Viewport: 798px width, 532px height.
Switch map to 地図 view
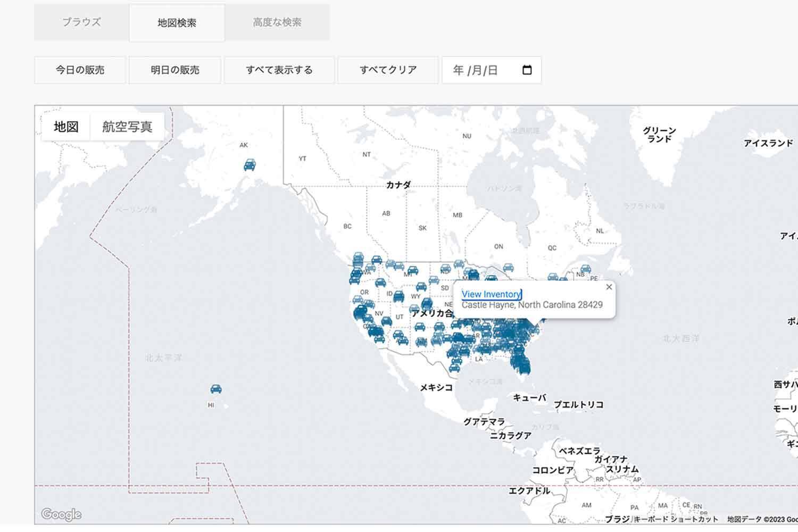tap(66, 127)
